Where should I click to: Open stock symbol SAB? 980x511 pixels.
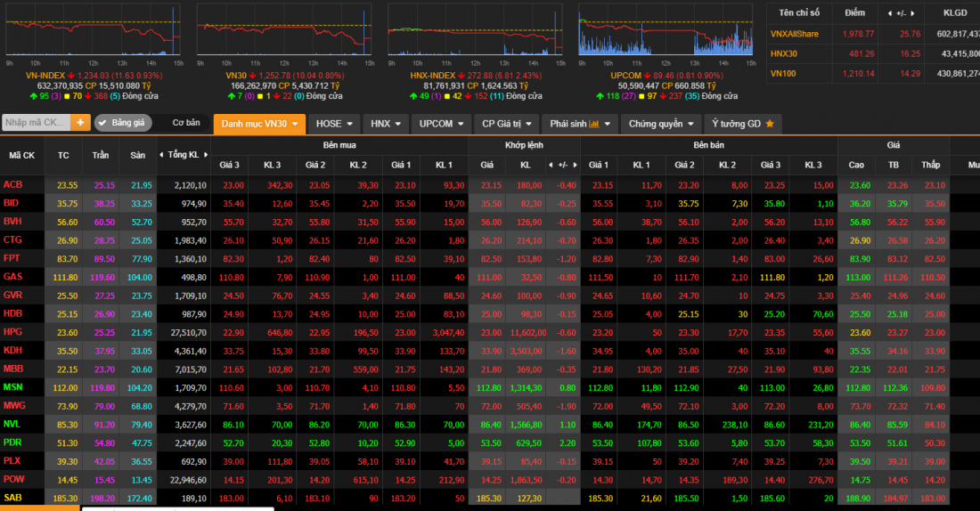[12, 498]
